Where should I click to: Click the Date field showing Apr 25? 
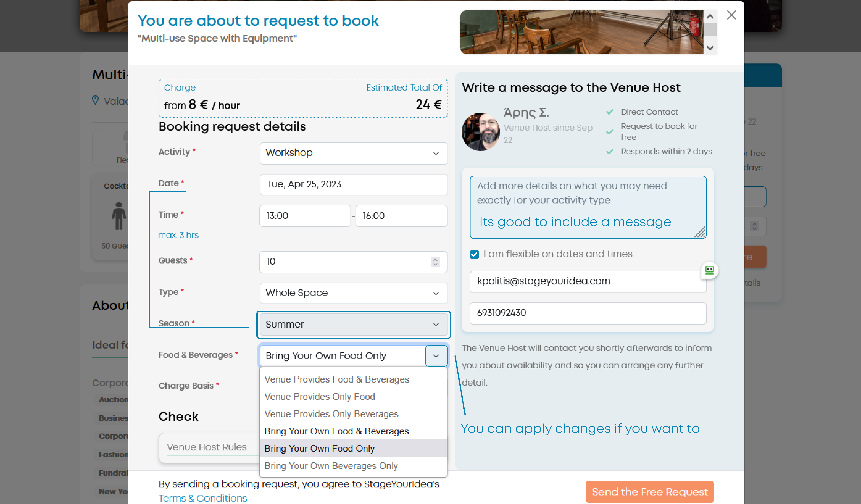(x=353, y=185)
